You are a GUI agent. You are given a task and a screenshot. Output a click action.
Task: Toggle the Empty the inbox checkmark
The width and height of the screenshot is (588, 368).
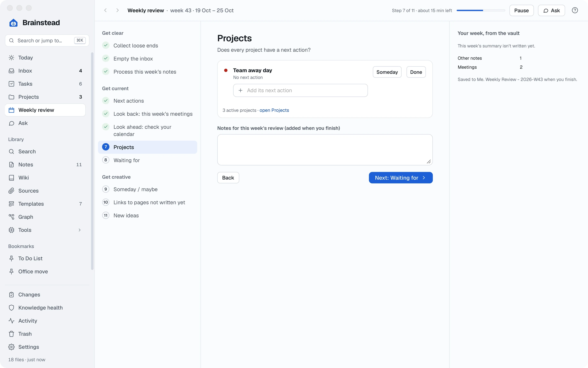click(106, 58)
